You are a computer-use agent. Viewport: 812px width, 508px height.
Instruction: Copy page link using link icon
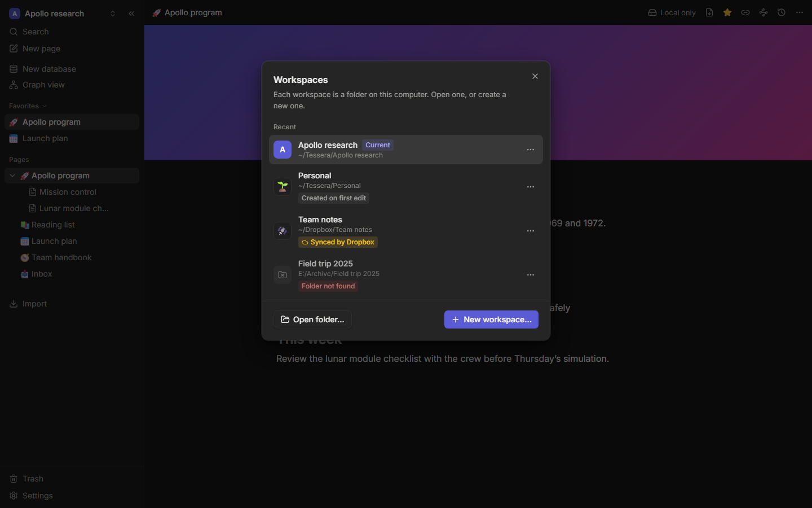tap(745, 12)
